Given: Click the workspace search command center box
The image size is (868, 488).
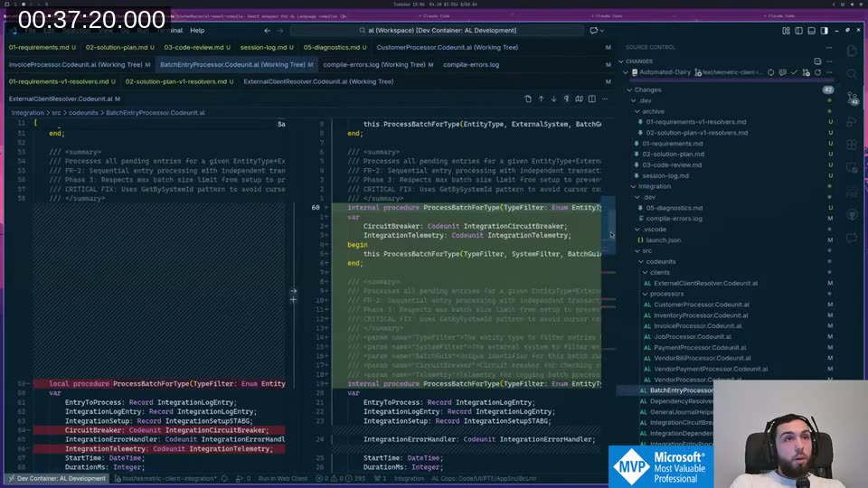Looking at the screenshot, I should coord(438,31).
